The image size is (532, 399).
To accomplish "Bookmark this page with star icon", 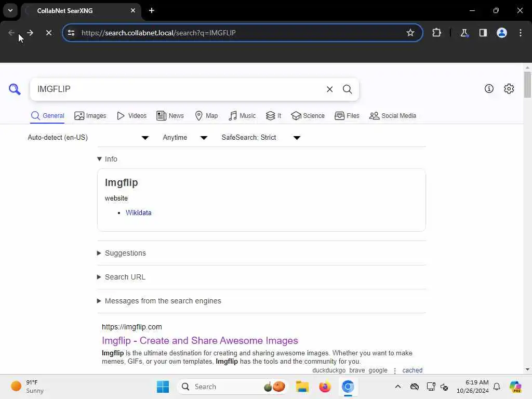I will click(x=410, y=33).
